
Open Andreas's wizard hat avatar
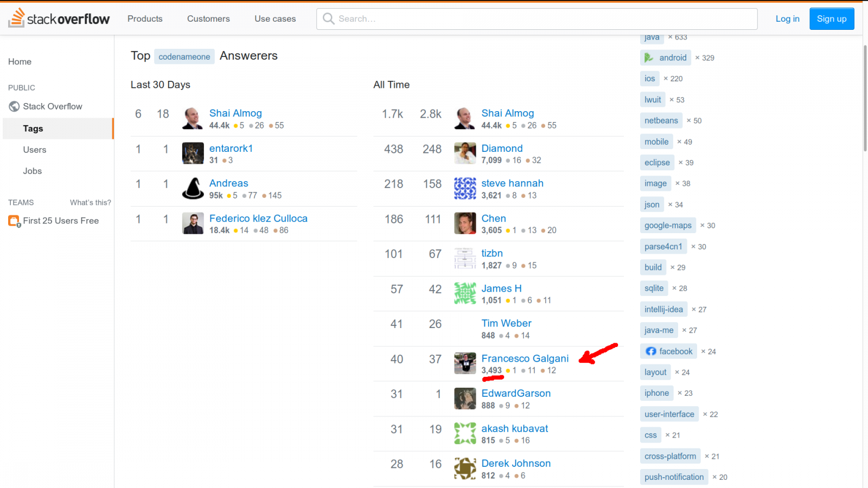(x=193, y=189)
